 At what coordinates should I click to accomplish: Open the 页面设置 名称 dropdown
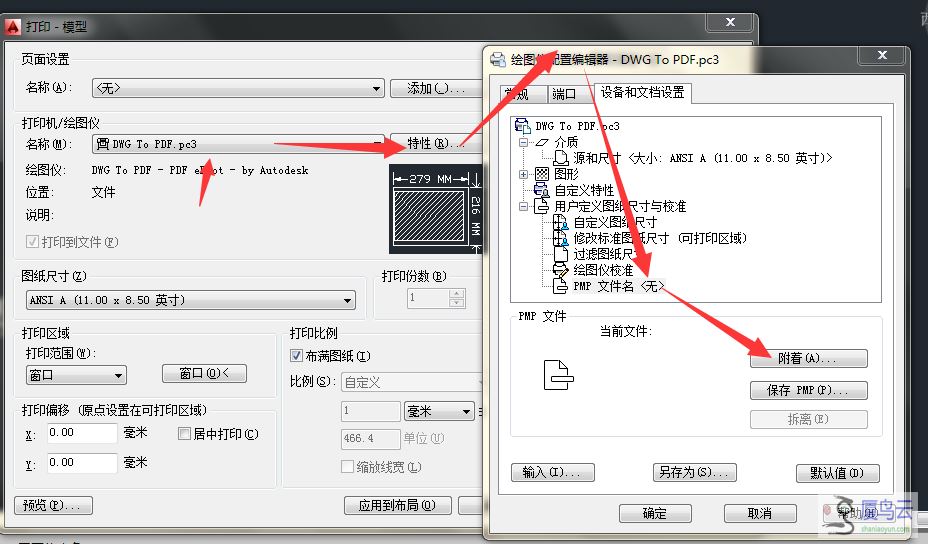[238, 88]
